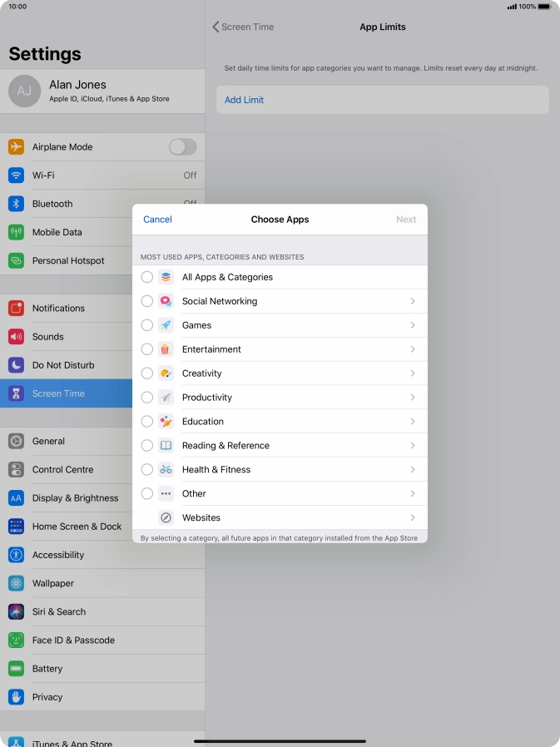The image size is (560, 747).
Task: Click the Wi-Fi icon in Settings sidebar
Action: [x=16, y=176]
